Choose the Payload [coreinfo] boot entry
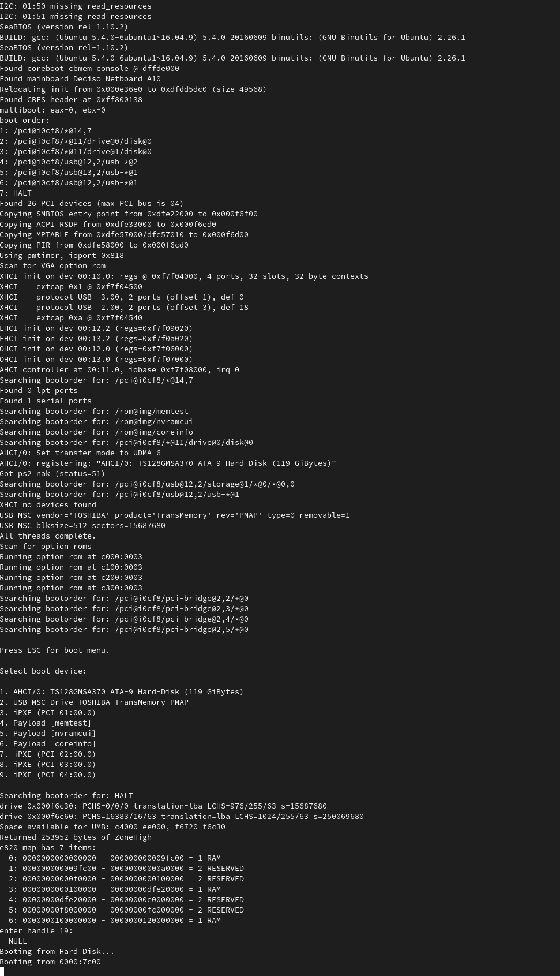This screenshot has width=560, height=976. 48,743
